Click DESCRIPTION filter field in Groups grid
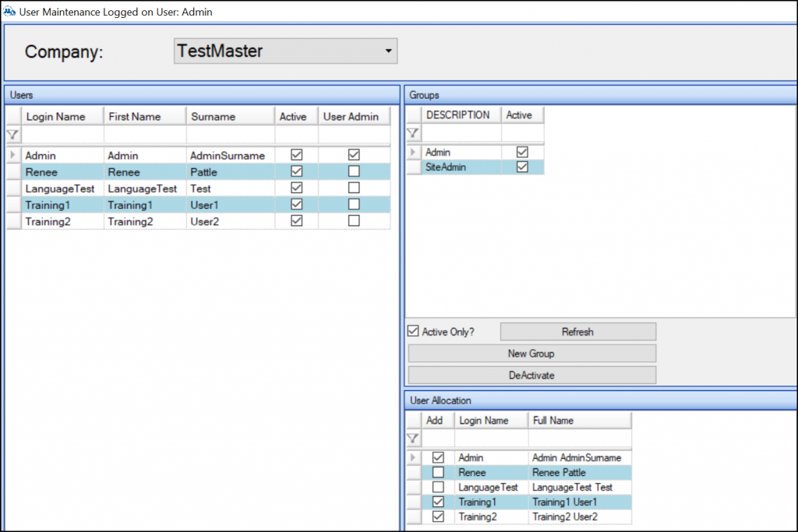This screenshot has height=532, width=798. [x=461, y=133]
